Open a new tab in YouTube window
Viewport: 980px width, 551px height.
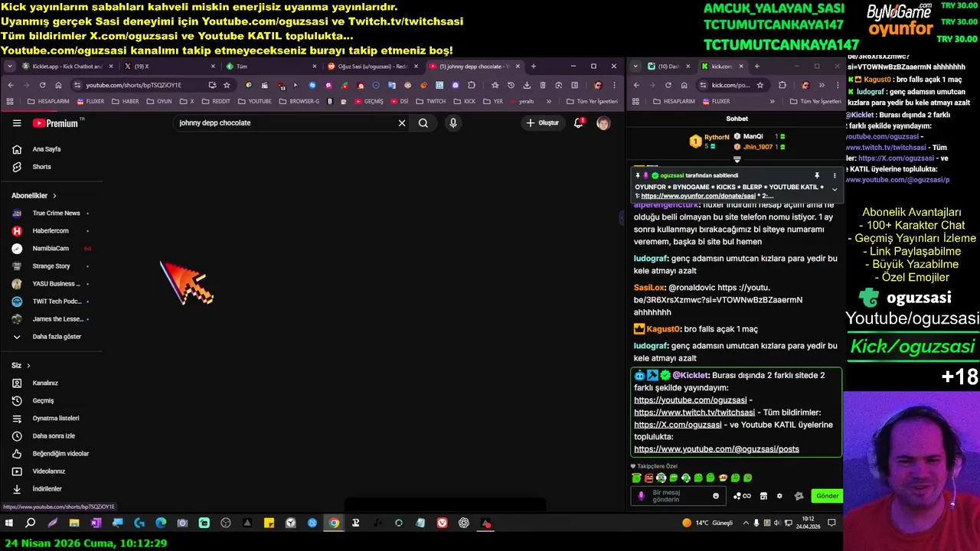(x=534, y=67)
